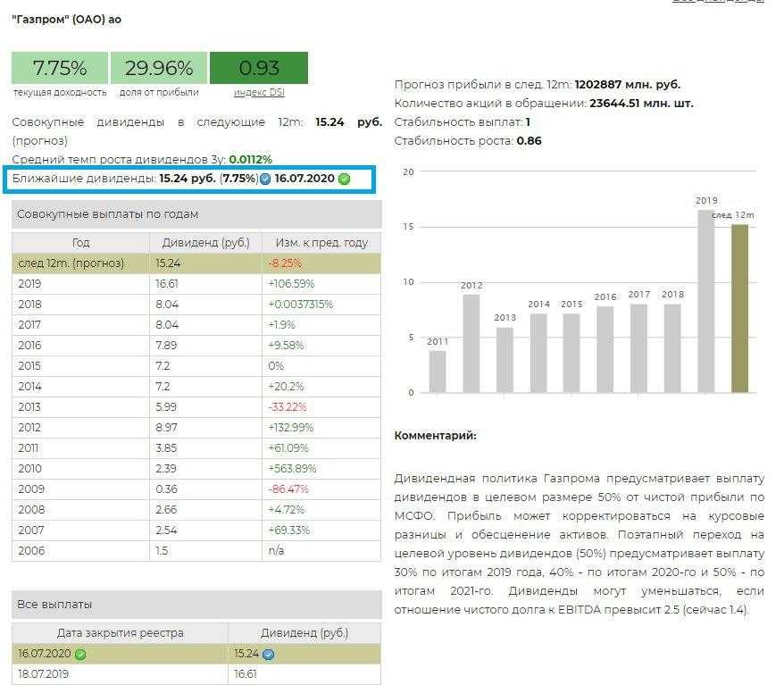Click the 2011 bar in the chart

pos(438,372)
